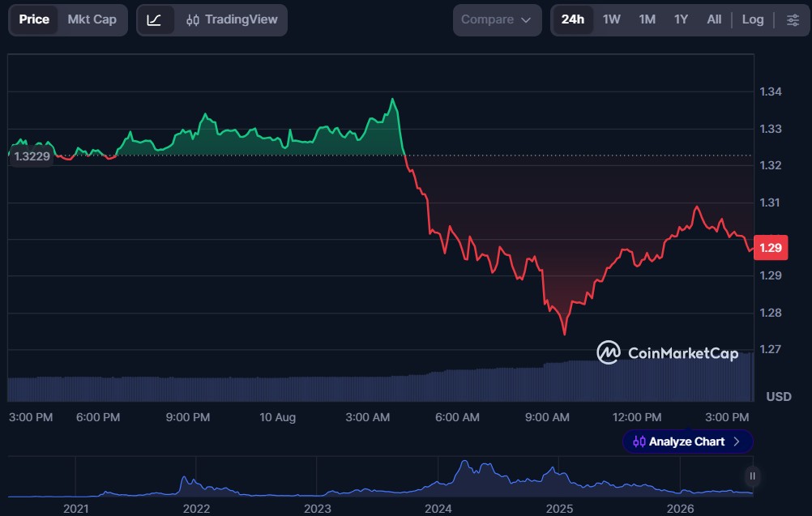Click 2022 in the range navigator
The image size is (812, 516).
pos(196,509)
